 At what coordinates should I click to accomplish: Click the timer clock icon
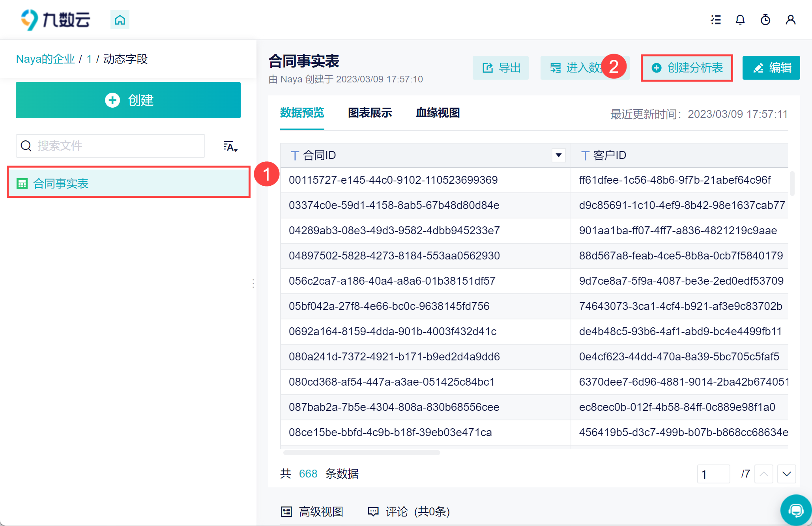[x=765, y=20]
